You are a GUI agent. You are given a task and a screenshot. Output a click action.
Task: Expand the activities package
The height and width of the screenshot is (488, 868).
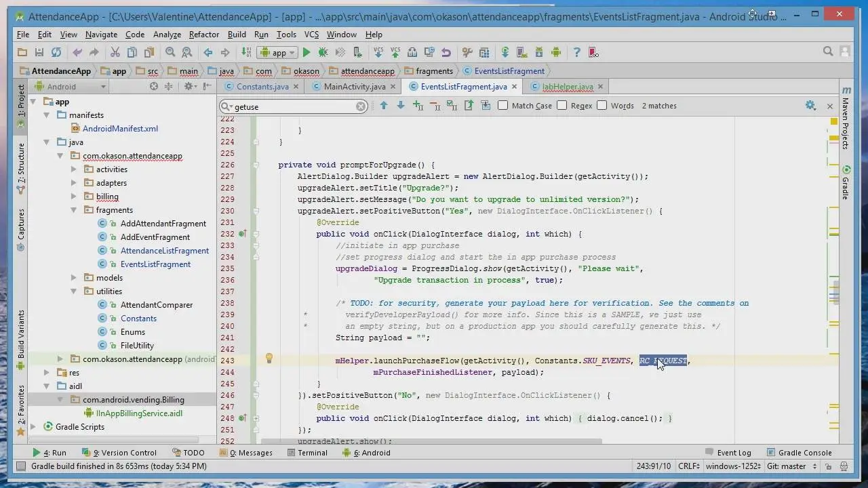[74, 169]
